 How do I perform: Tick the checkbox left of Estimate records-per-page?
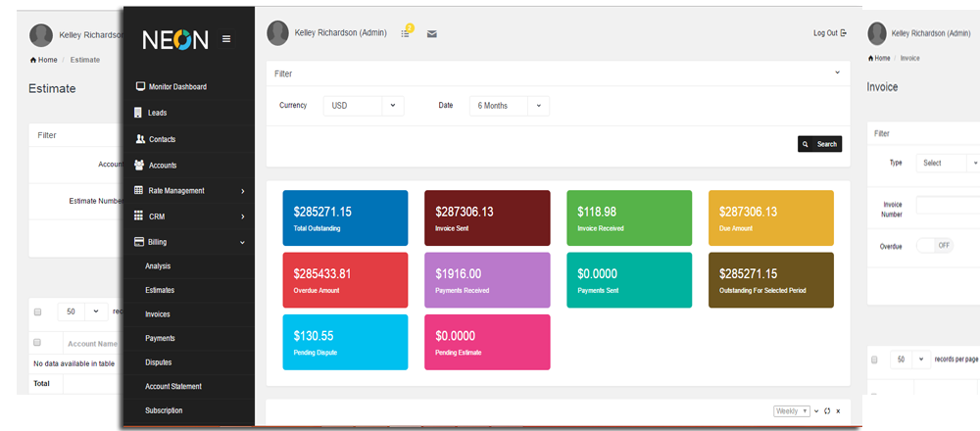[x=37, y=311]
